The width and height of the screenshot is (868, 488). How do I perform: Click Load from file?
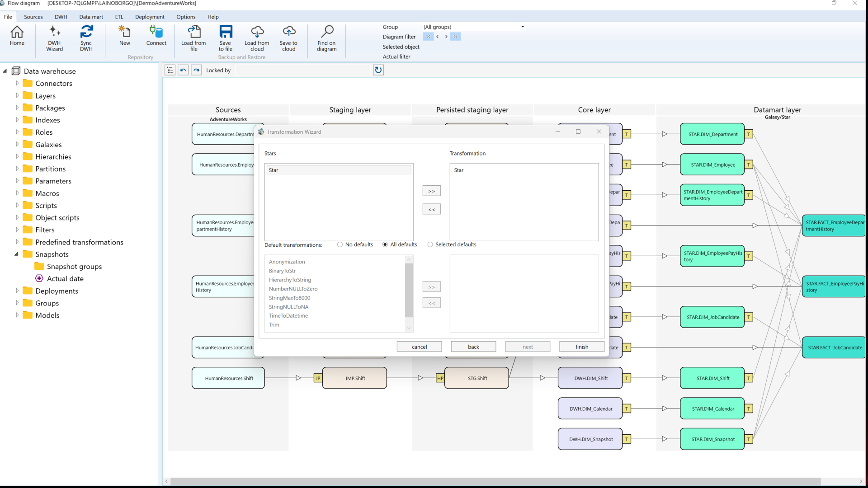(x=193, y=38)
